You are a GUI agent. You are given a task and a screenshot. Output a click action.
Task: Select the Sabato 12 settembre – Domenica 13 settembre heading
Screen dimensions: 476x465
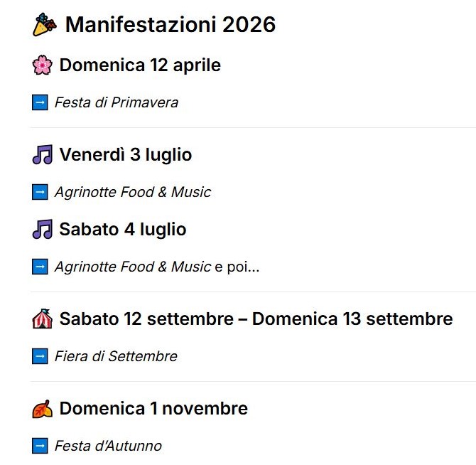256,319
